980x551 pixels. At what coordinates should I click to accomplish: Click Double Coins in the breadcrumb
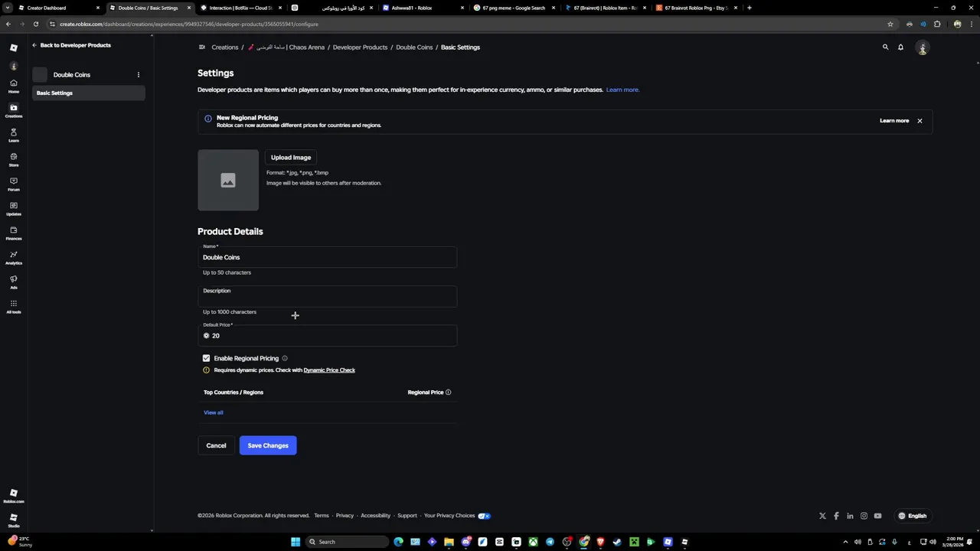click(414, 47)
